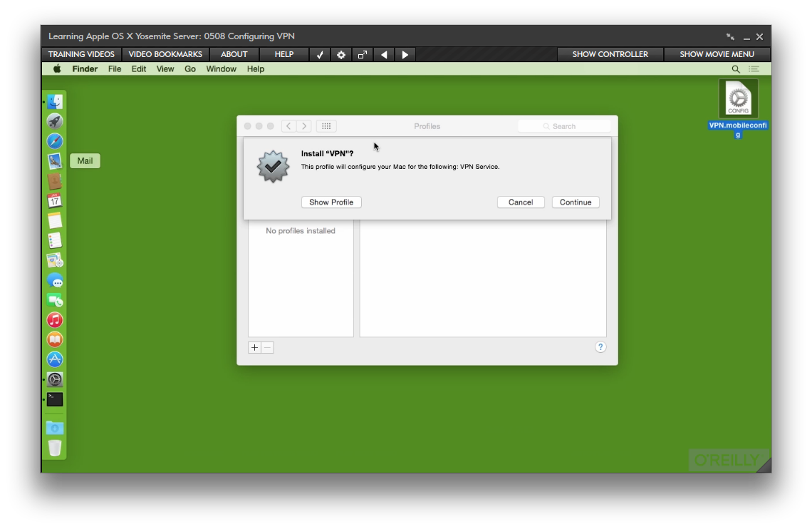The width and height of the screenshot is (812, 529).
Task: Click SHOW CONTROLLER button
Action: pyautogui.click(x=610, y=54)
